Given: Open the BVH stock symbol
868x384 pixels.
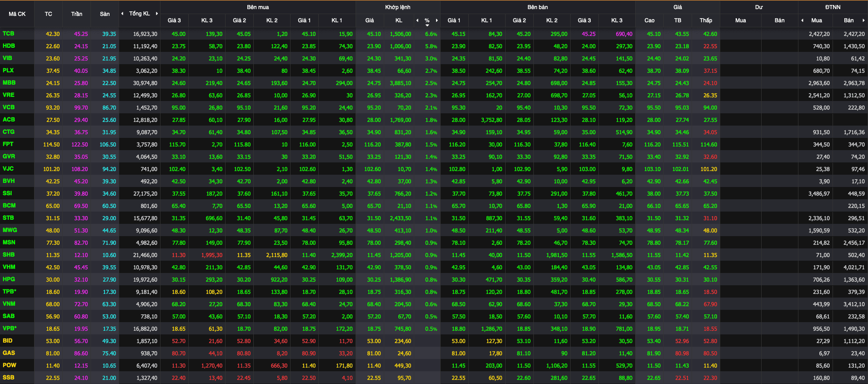Looking at the screenshot, I should pyautogui.click(x=9, y=181).
